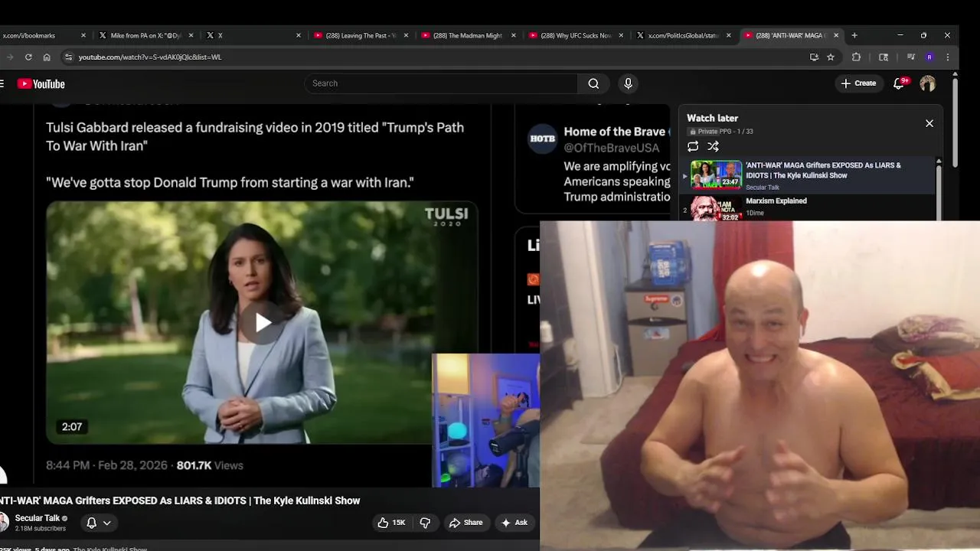The image size is (980, 551).
Task: Click the 'Watch later' playlist title
Action: click(712, 118)
